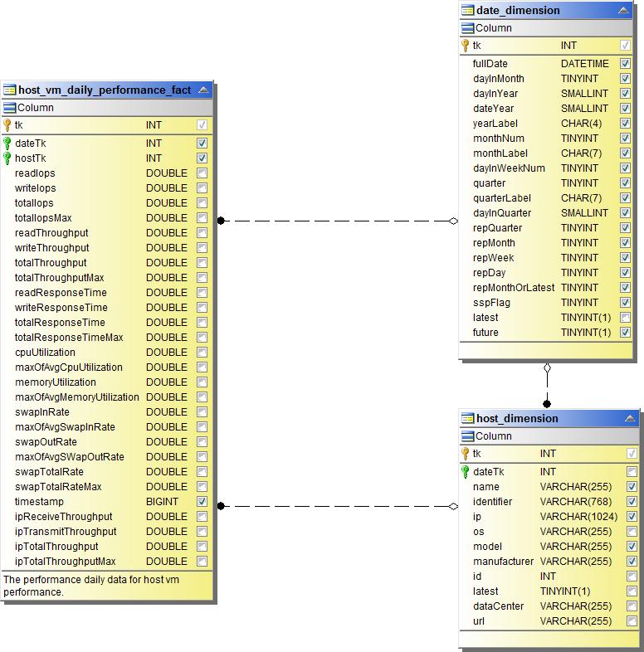Toggle checkbox for ipTotalThroughputMax row
644x652 pixels.
(x=202, y=562)
